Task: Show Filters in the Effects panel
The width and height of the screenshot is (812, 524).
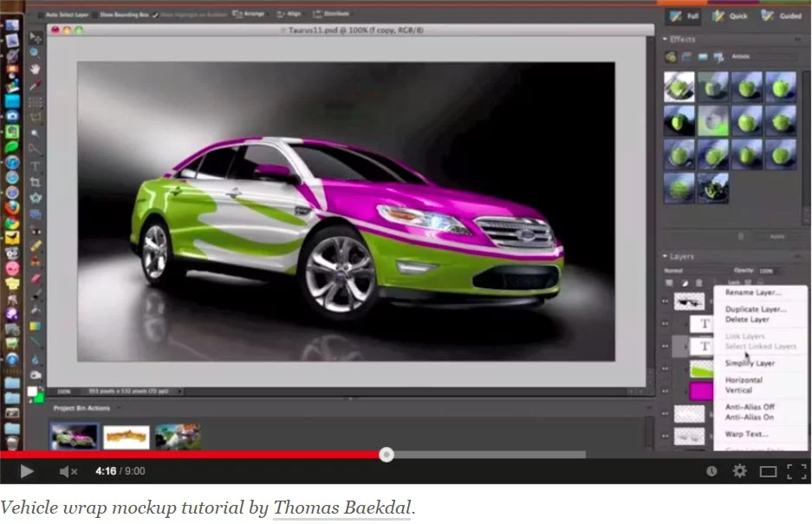Action: coord(671,57)
